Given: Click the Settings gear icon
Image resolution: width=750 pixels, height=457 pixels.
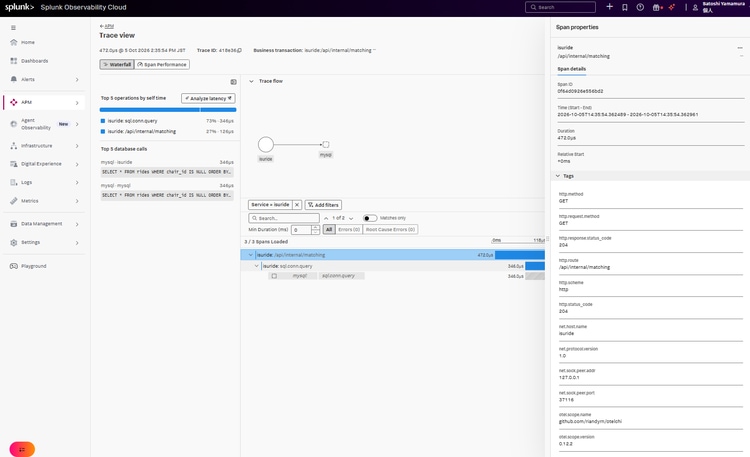Looking at the screenshot, I should 13,242.
